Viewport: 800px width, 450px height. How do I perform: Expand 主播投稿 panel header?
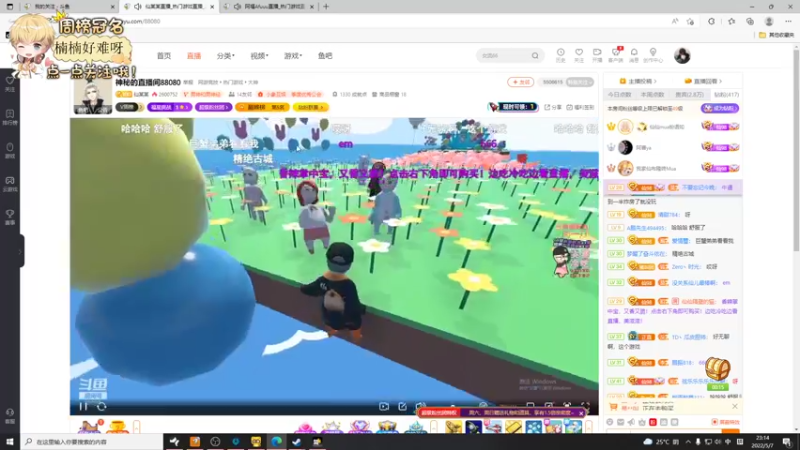(x=638, y=81)
